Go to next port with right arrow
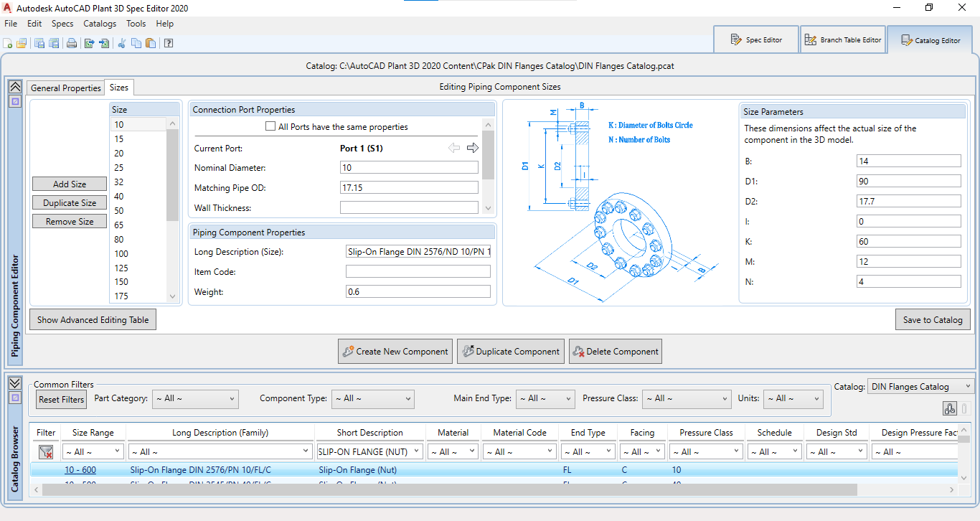 (472, 148)
